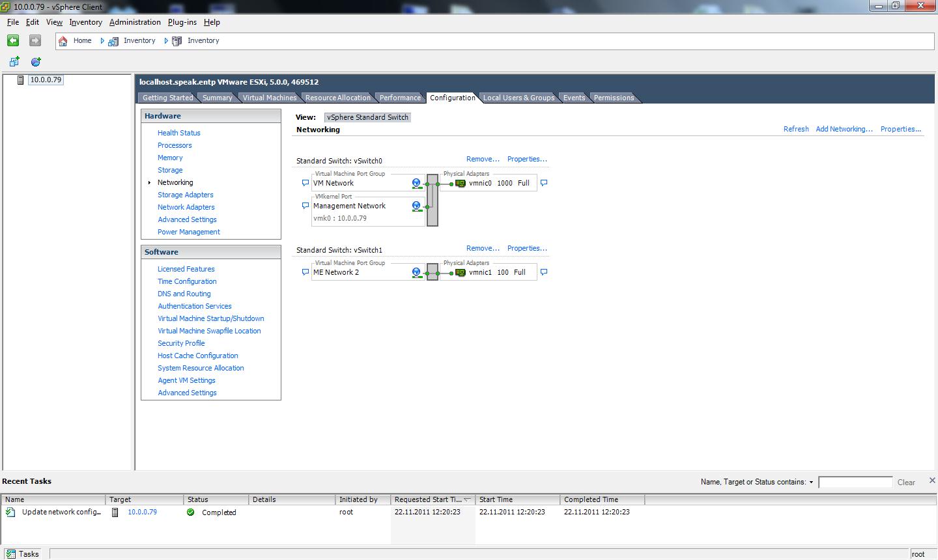Open Licensed Features under Software
This screenshot has width=938, height=560.
point(186,269)
